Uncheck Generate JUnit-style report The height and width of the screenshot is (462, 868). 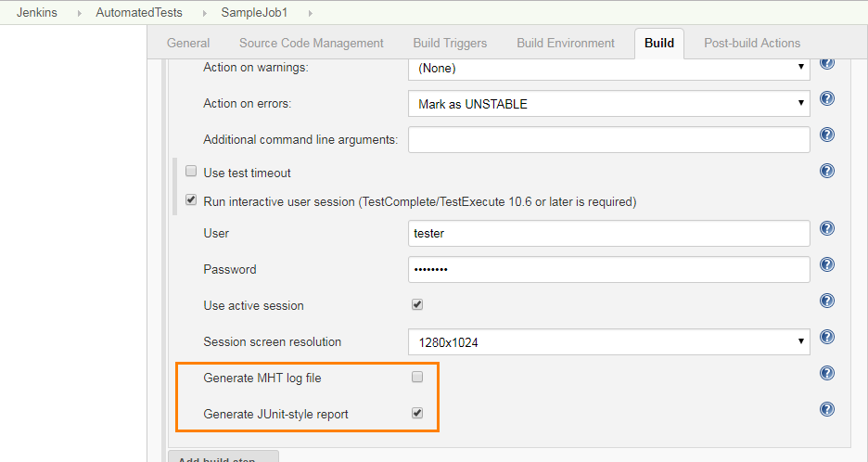[x=417, y=413]
